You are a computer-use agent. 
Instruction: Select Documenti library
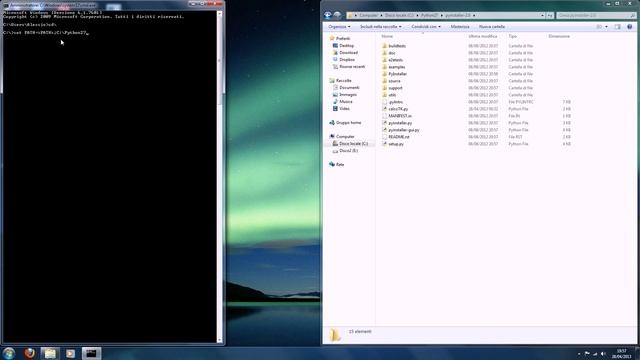pos(349,88)
